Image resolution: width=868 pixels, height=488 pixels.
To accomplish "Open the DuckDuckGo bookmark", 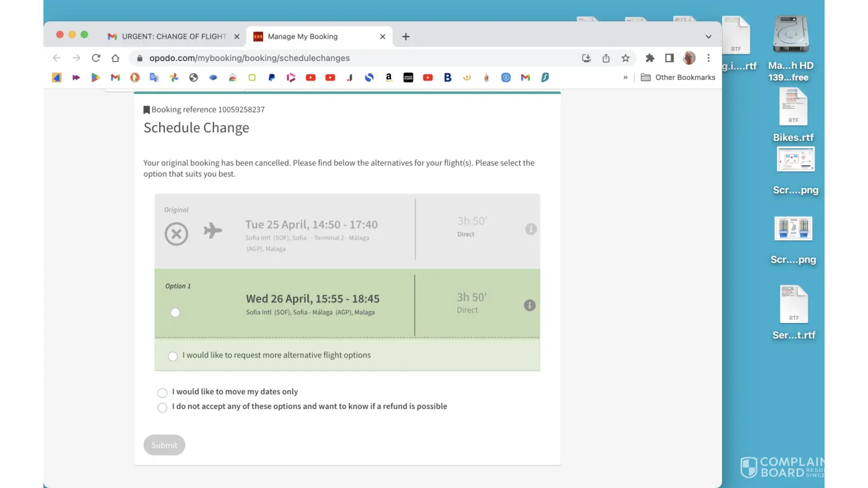I will 135,77.
